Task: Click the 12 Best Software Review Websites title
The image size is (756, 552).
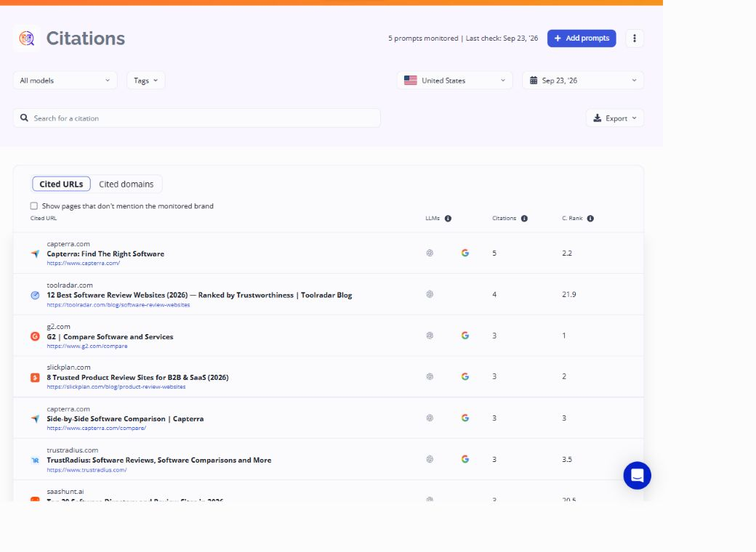Action: (x=199, y=296)
